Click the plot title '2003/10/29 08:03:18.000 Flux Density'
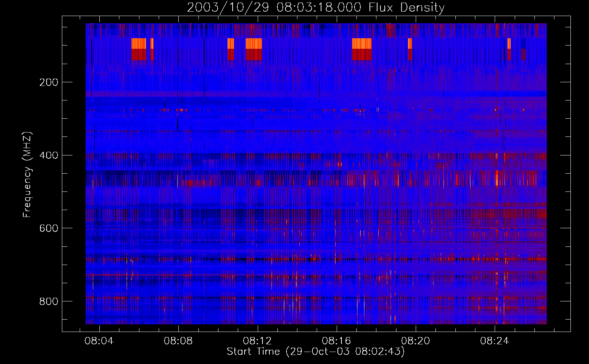This screenshot has height=364, width=589. click(x=316, y=7)
